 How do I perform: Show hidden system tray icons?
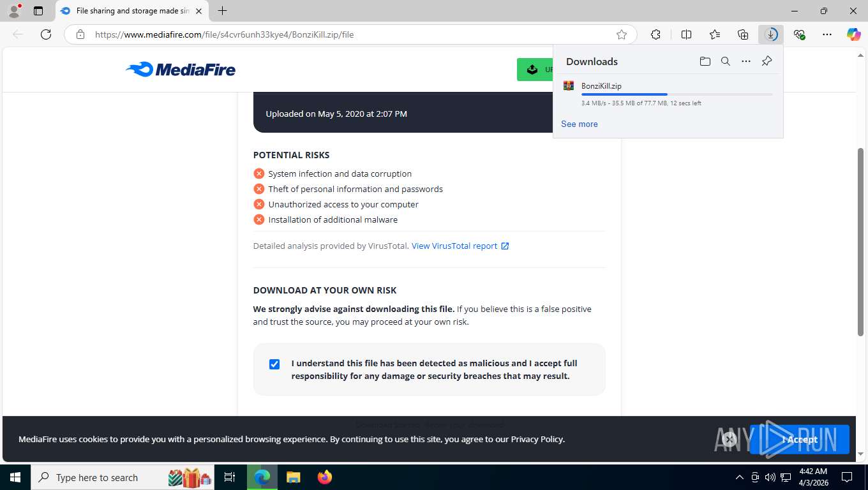(740, 477)
